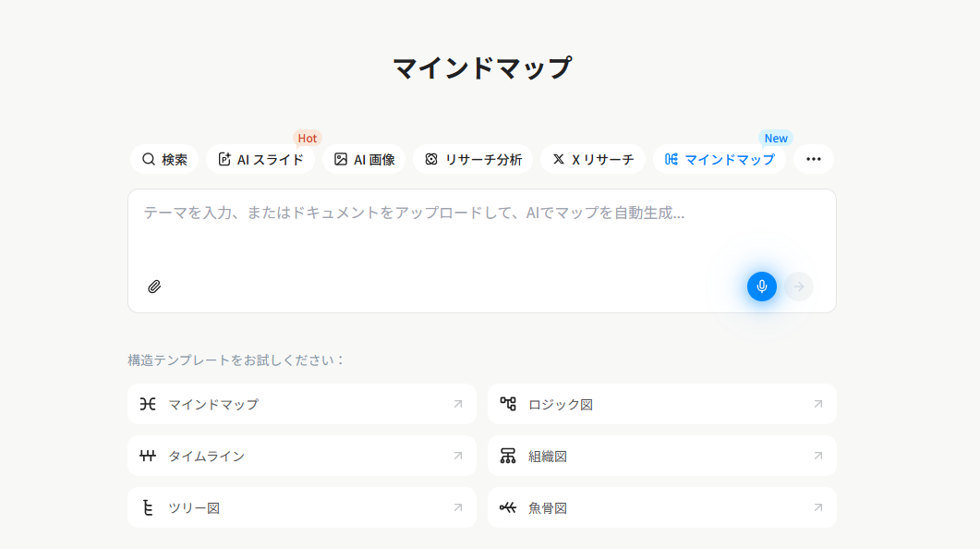Open the X リサーチ tab
Screen dimensions: 980x549
click(593, 159)
